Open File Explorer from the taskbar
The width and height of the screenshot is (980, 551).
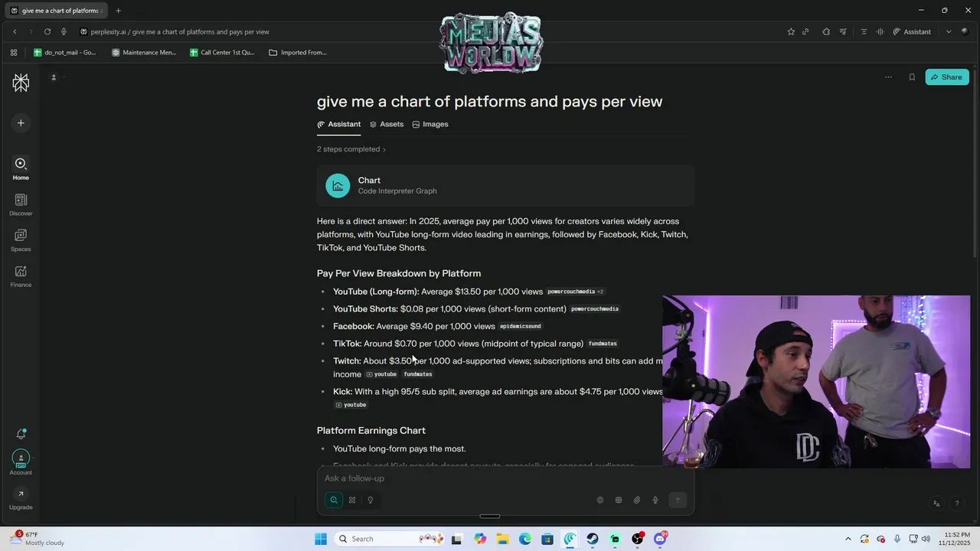[x=502, y=539]
